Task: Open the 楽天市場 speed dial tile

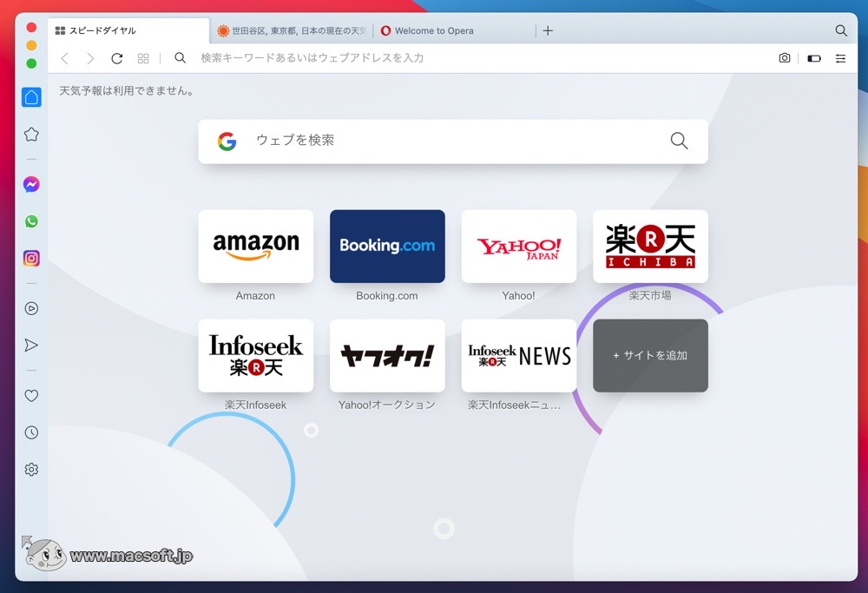Action: 650,247
